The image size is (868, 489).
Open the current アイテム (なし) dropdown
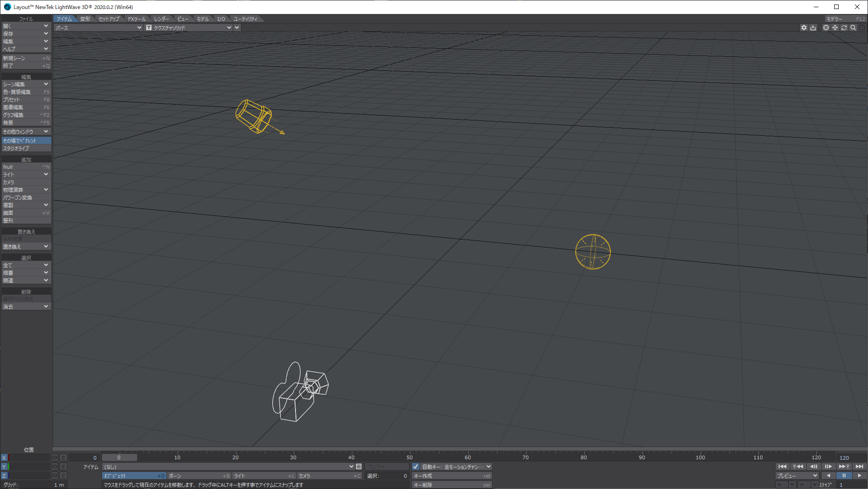228,466
